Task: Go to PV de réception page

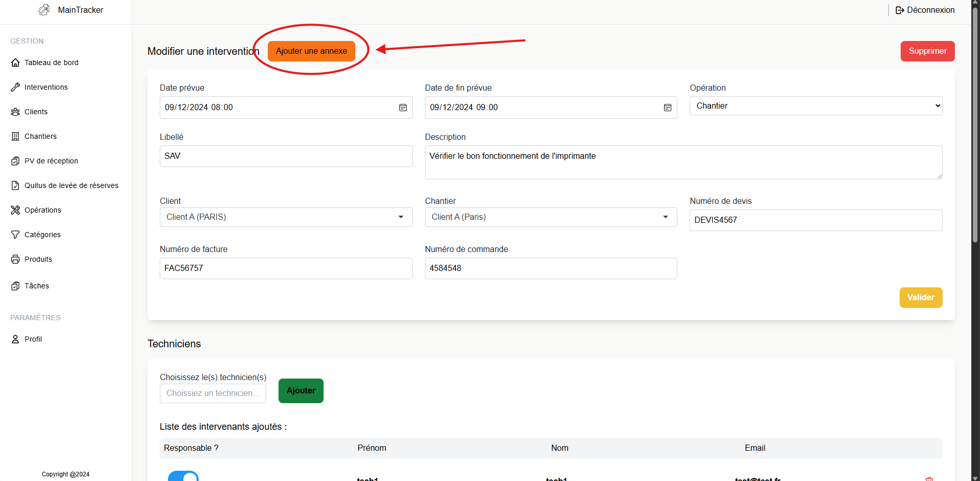Action: (x=51, y=161)
